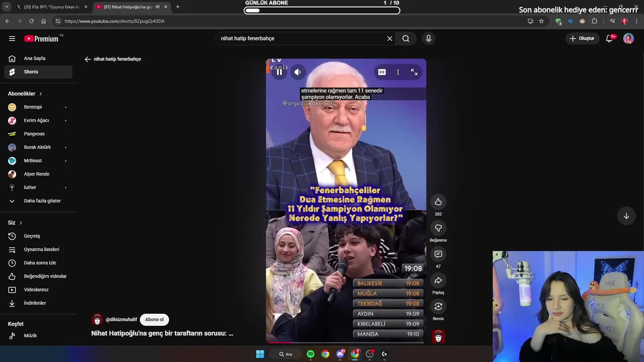The width and height of the screenshot is (644, 362).
Task: Open the luther channel
Action: click(38, 187)
